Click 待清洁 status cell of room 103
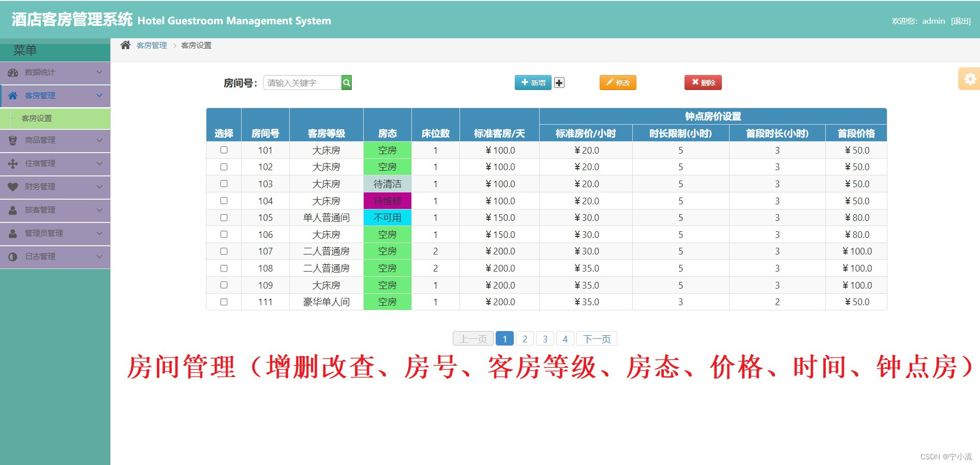This screenshot has width=980, height=465. coord(388,184)
